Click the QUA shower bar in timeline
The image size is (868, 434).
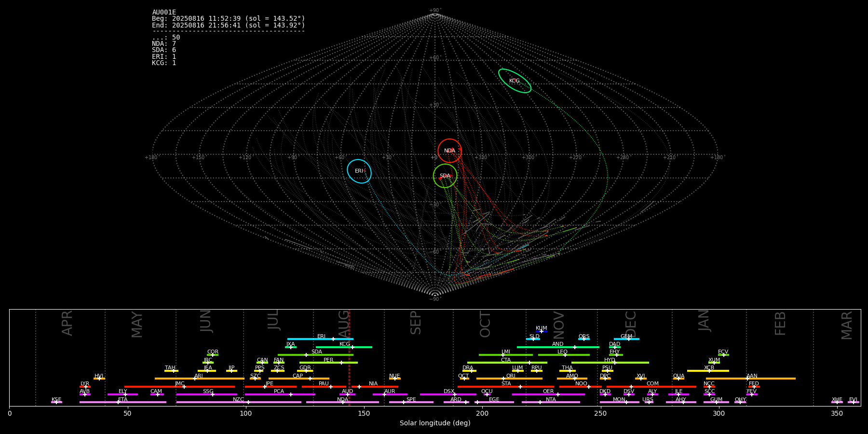678,379
